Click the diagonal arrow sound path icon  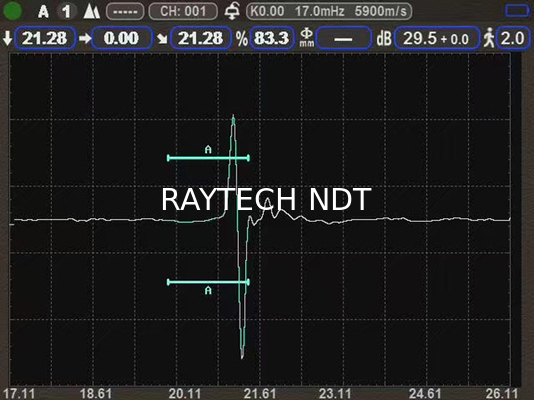coord(162,38)
